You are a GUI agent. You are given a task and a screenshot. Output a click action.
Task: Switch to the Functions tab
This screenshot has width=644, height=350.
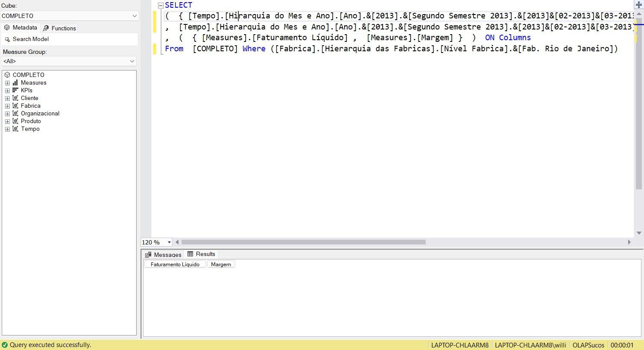[59, 28]
